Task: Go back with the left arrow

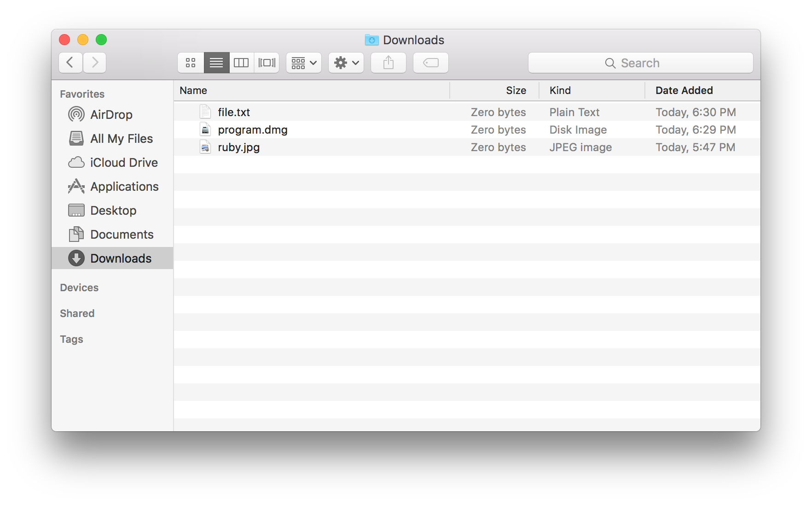Action: point(70,63)
